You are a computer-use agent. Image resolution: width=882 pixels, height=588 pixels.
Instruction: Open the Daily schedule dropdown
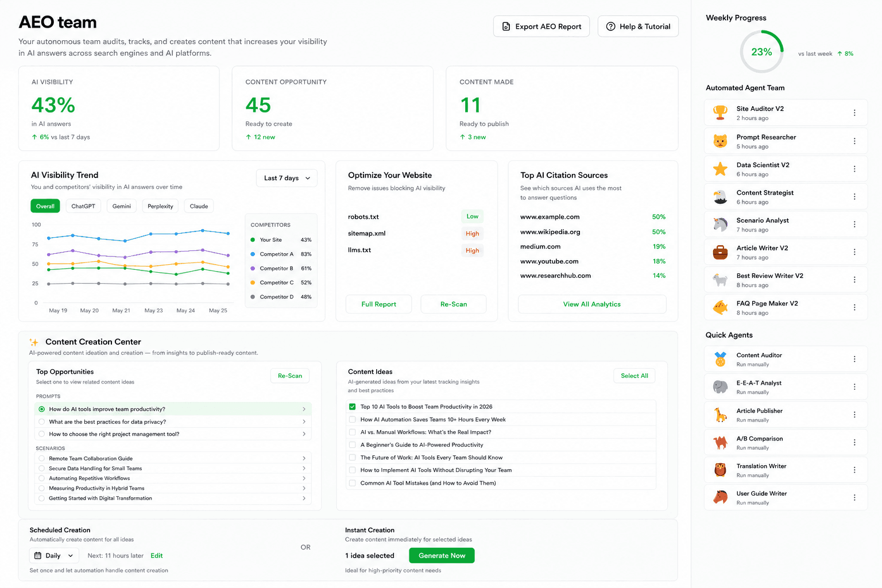[54, 556]
